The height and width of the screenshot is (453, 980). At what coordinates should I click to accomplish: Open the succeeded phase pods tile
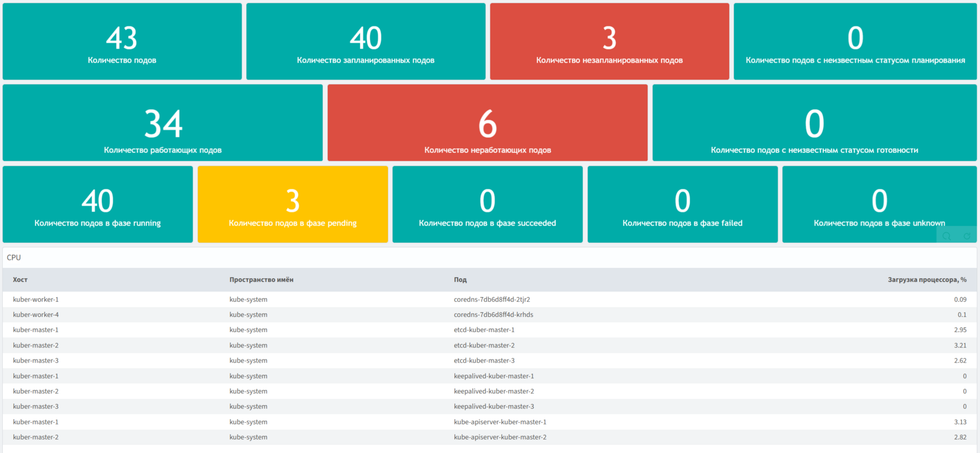pyautogui.click(x=487, y=204)
